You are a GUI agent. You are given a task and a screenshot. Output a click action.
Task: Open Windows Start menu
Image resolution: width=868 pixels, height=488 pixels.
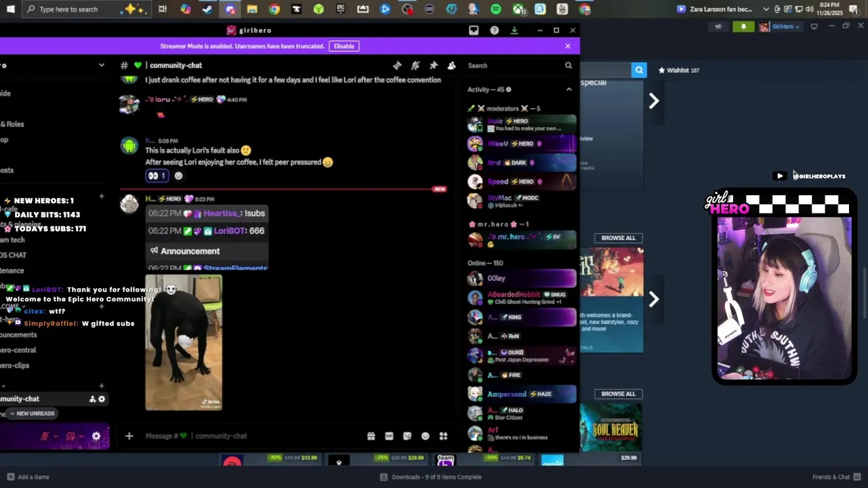pyautogui.click(x=10, y=9)
